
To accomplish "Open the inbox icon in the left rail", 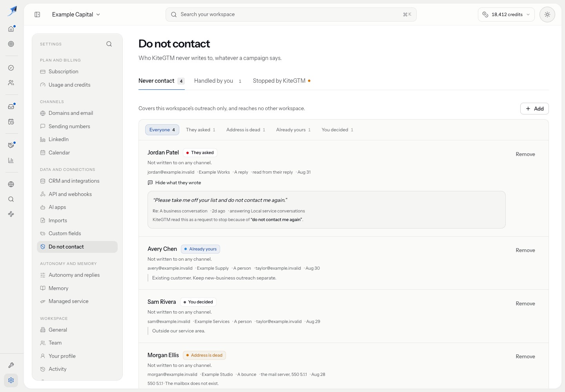I will (x=11, y=106).
